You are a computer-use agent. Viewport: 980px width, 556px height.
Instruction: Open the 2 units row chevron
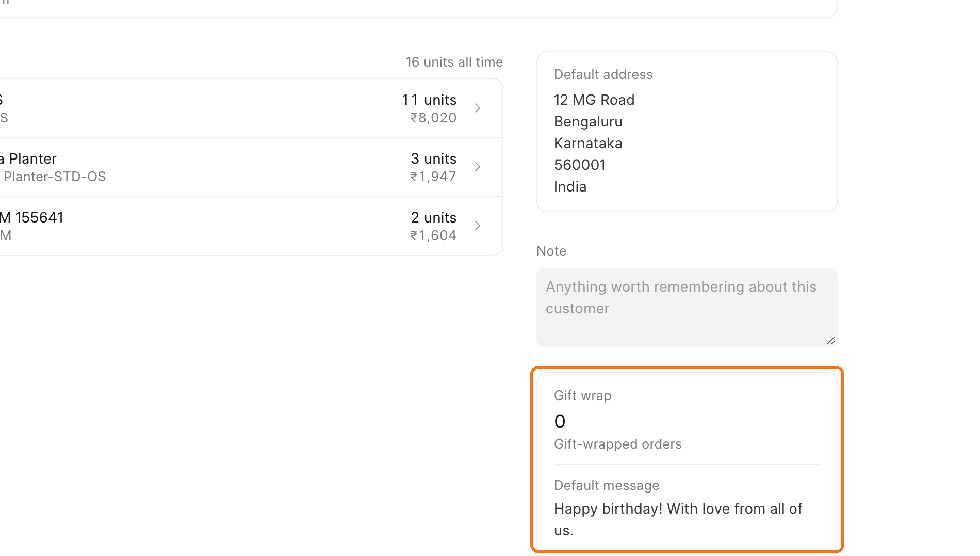coord(478,226)
